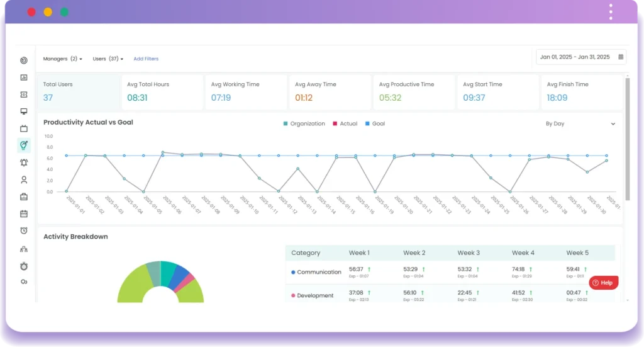This screenshot has height=347, width=644.
Task: Click the teal segment of activity donut
Action: [167, 272]
